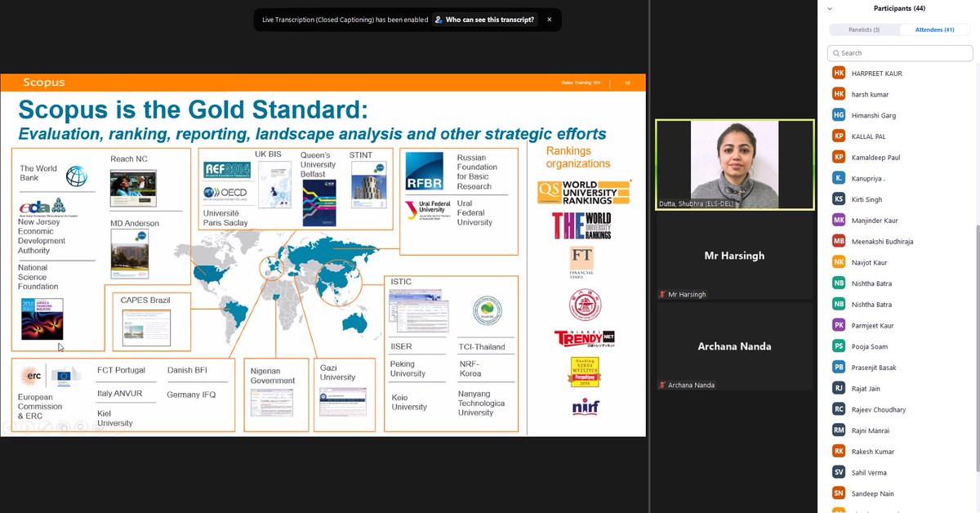The image size is (980, 513).
Task: Click the 'Peking University' label on the slide
Action: [x=408, y=368]
